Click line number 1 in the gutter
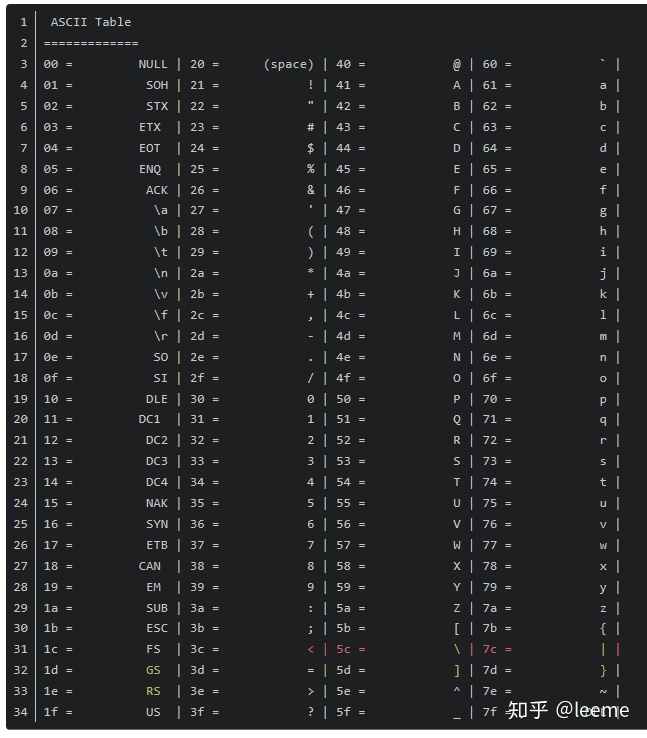This screenshot has width=647, height=738. tap(24, 22)
